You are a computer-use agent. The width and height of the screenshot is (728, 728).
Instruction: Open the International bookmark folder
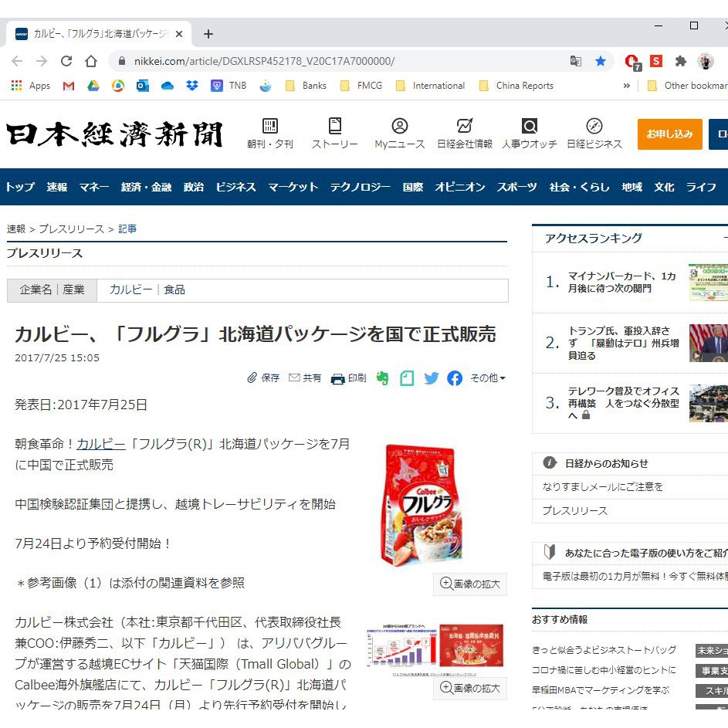pyautogui.click(x=431, y=86)
